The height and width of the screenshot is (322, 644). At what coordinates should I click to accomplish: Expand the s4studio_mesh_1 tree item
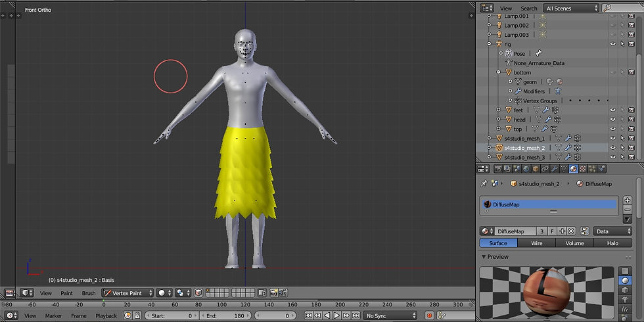tap(489, 139)
